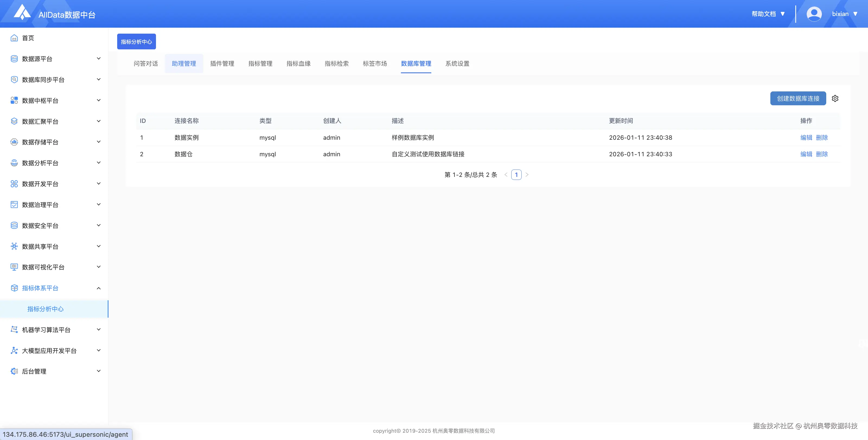Click page number 1 in pagination
The height and width of the screenshot is (440, 868).
tap(516, 174)
